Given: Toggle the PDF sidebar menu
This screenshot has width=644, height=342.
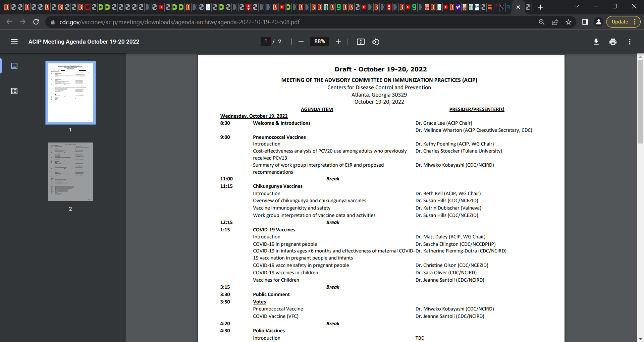Looking at the screenshot, I should pos(14,42).
